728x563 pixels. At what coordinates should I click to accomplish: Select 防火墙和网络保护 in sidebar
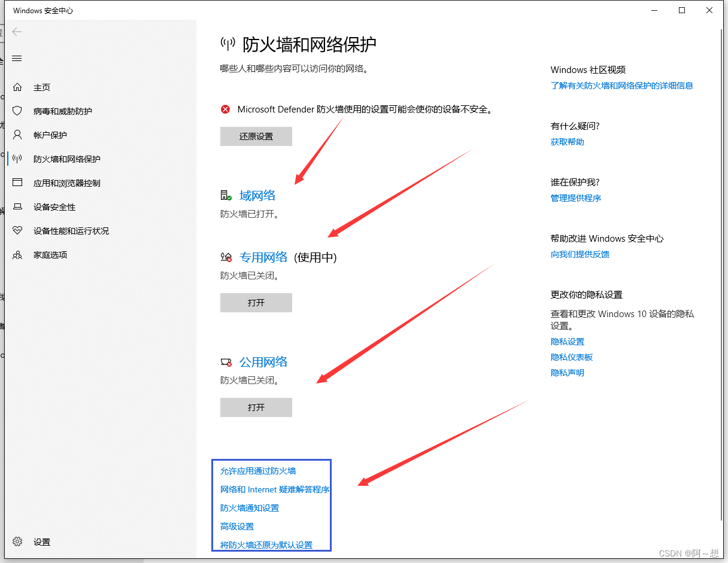[x=67, y=159]
